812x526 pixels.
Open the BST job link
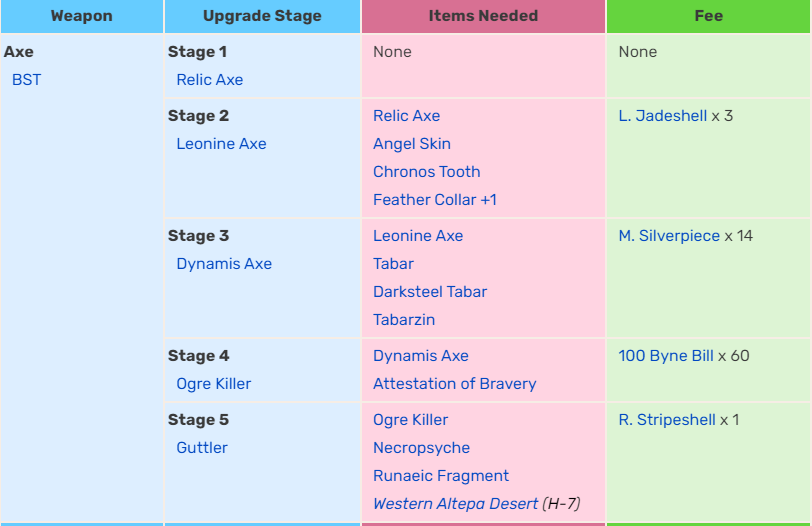pos(26,80)
